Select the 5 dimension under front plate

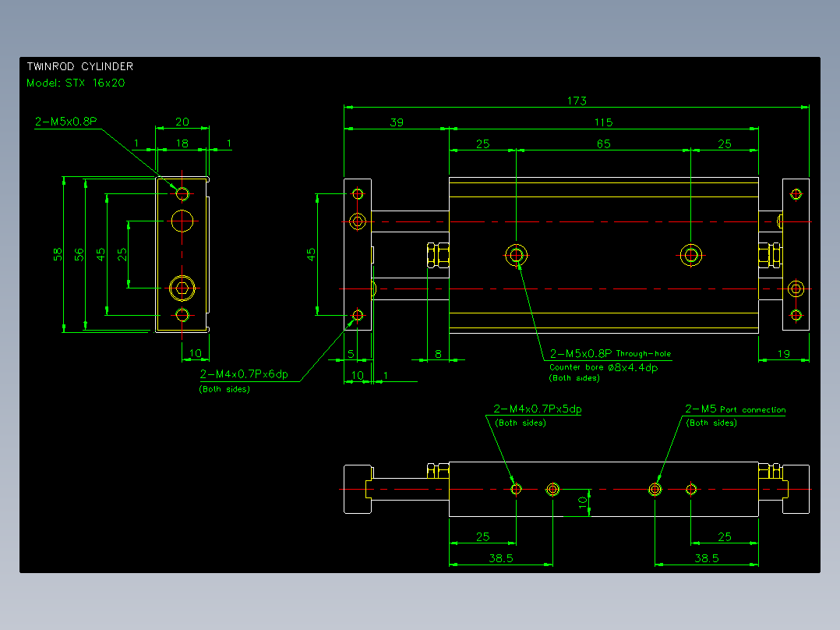[351, 354]
